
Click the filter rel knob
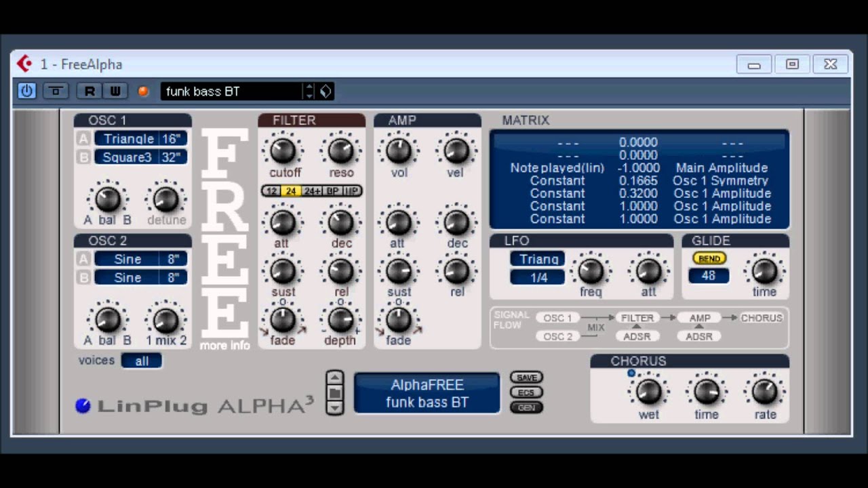[341, 271]
